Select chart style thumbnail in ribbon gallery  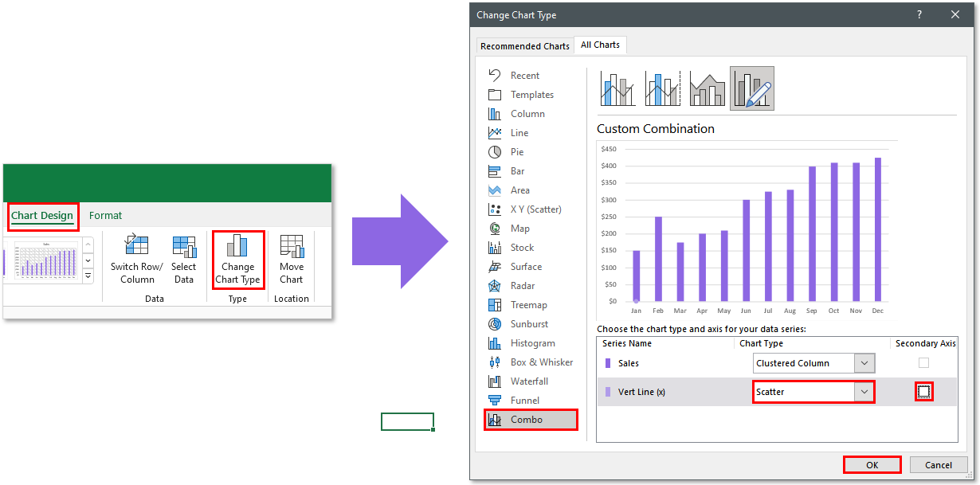pos(45,260)
